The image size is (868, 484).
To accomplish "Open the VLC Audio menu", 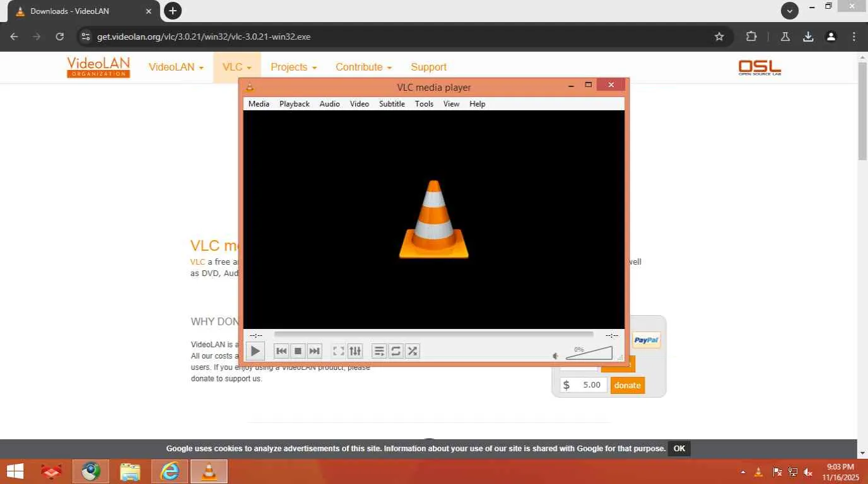I will click(329, 104).
